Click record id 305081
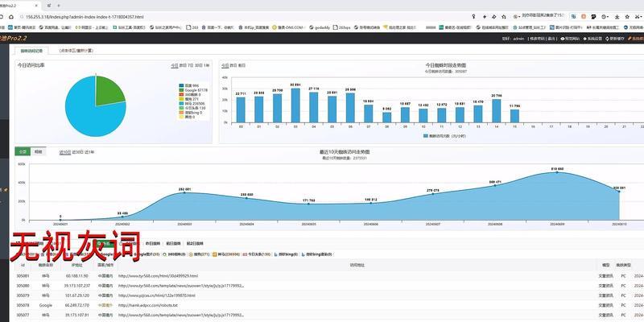Viewport: 644px width, 322px height. coord(23,276)
